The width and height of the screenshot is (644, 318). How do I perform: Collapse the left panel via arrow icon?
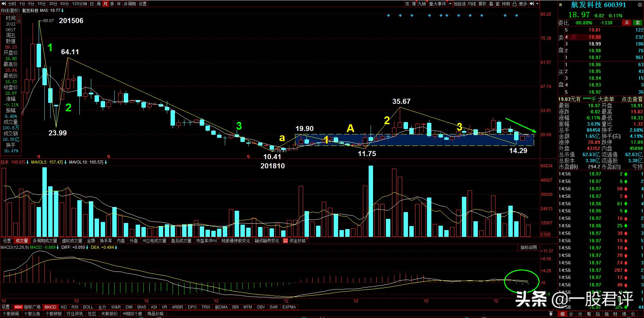(4, 4)
